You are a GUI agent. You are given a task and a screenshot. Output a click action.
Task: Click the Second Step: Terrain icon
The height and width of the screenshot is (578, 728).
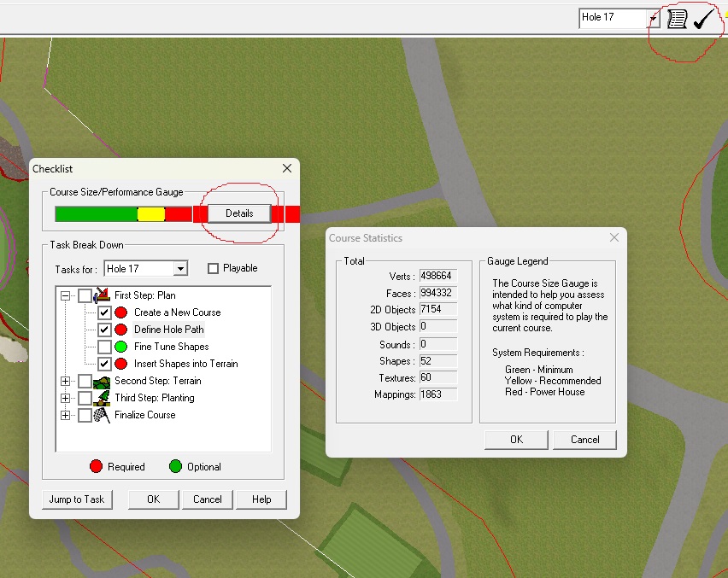tap(103, 381)
